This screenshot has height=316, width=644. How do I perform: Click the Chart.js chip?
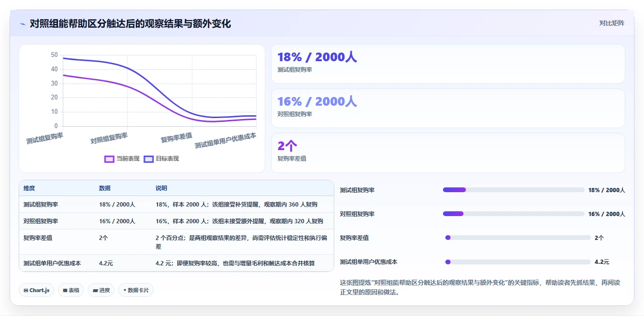[x=36, y=290]
